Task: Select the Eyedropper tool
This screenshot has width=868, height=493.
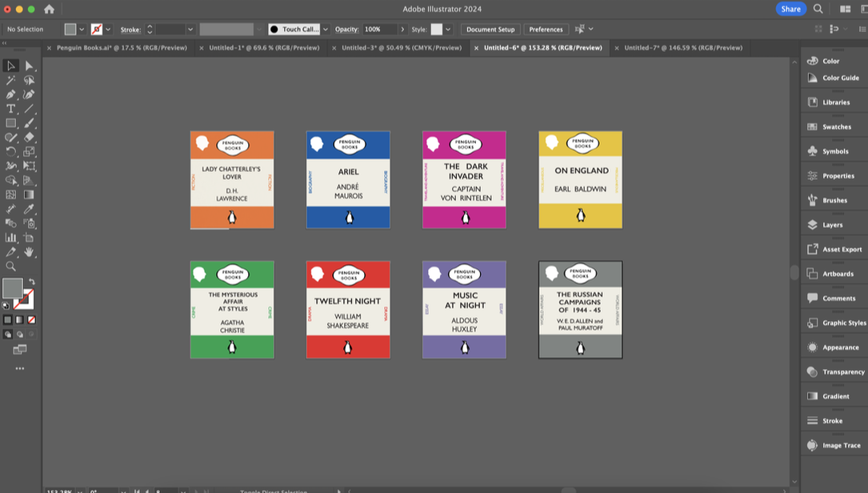Action: [x=30, y=209]
